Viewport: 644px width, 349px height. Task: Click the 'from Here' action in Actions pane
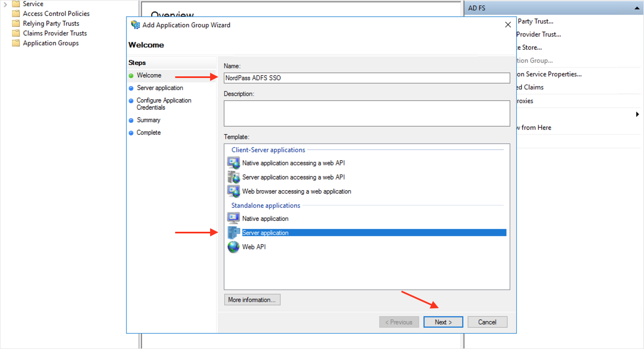point(534,128)
